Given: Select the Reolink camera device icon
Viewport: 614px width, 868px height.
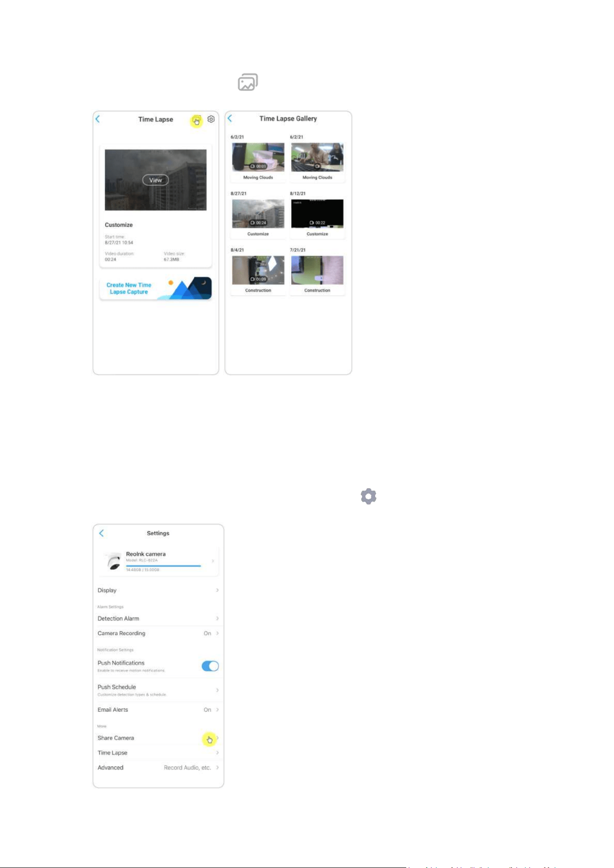Looking at the screenshot, I should coord(113,562).
